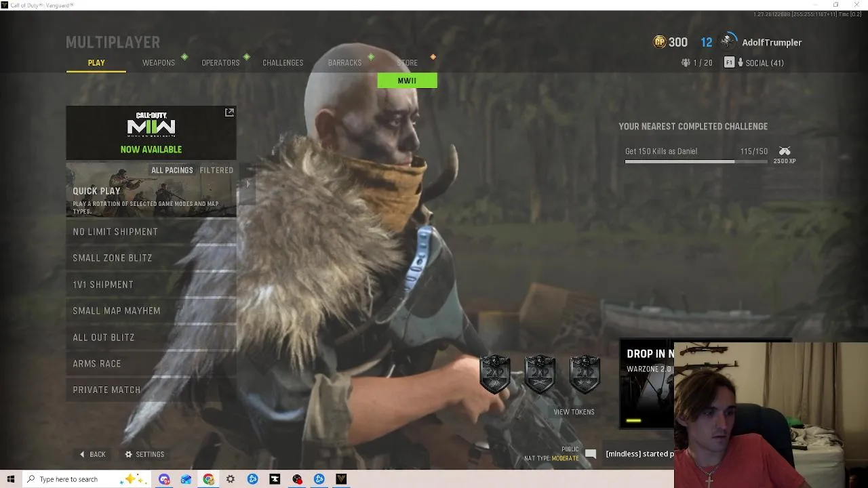This screenshot has height=488, width=868.
Task: Open the player rank emblem icon
Action: (729, 41)
